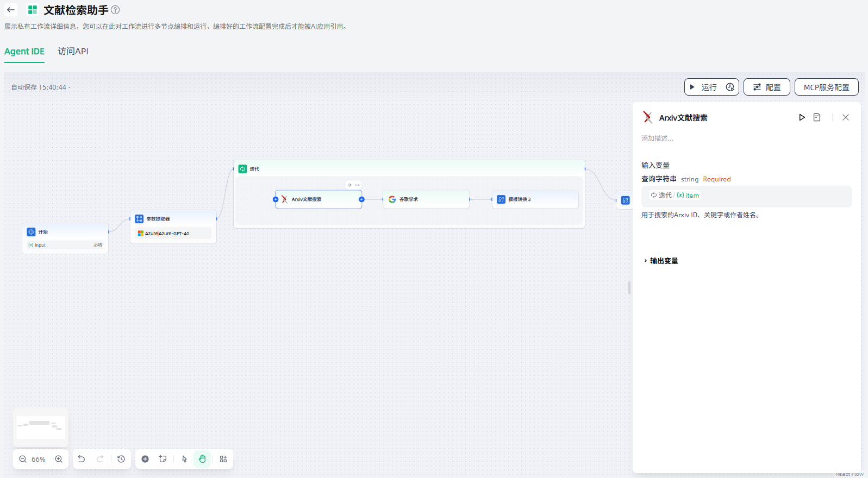Auto-arrange nodes with the layout icon
Image resolution: width=868 pixels, height=478 pixels.
[x=223, y=459]
